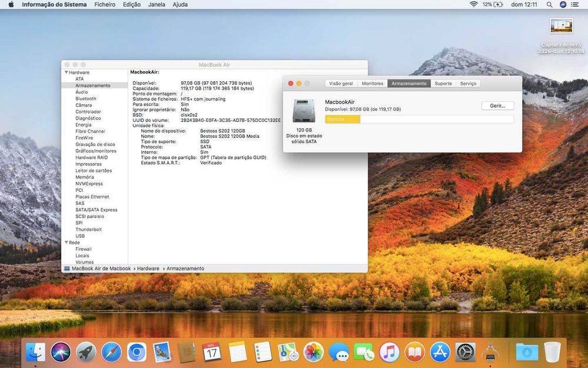588x368 pixels.
Task: Open the Apple menu
Action: point(11,5)
